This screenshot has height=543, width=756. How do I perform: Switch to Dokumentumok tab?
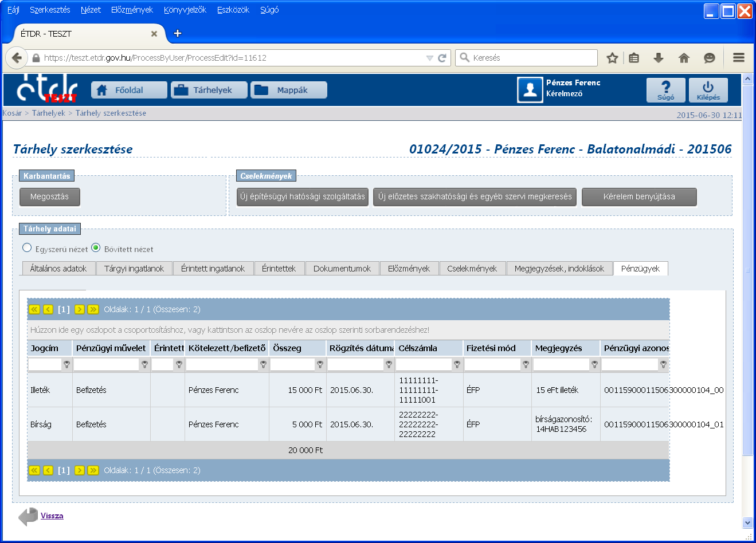(342, 269)
